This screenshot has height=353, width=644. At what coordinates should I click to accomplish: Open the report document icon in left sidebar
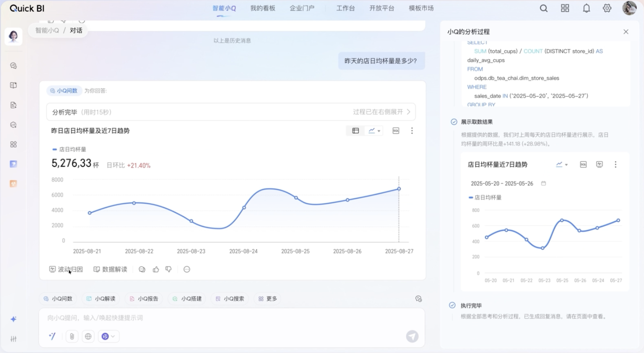coord(14,105)
